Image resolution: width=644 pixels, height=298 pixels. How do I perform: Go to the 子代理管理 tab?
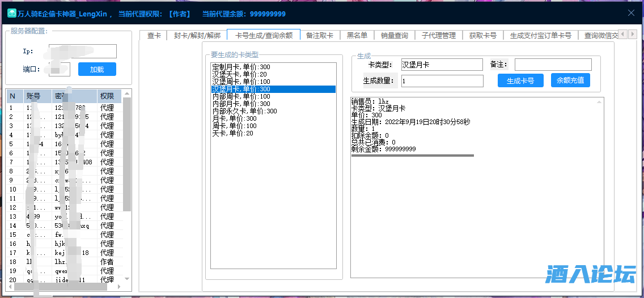439,35
